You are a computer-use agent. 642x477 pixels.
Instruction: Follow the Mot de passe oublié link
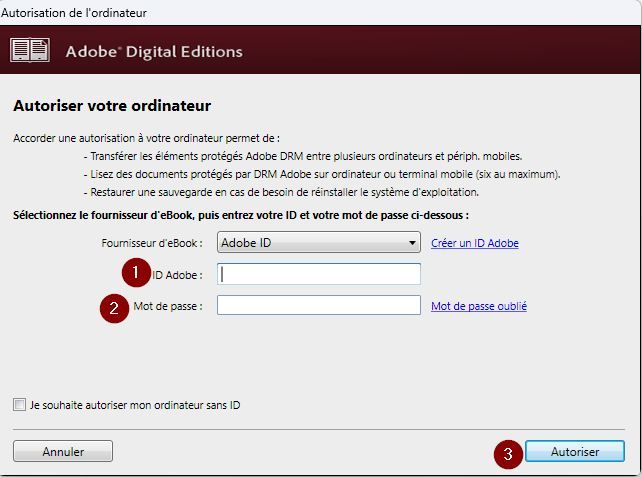coord(478,306)
